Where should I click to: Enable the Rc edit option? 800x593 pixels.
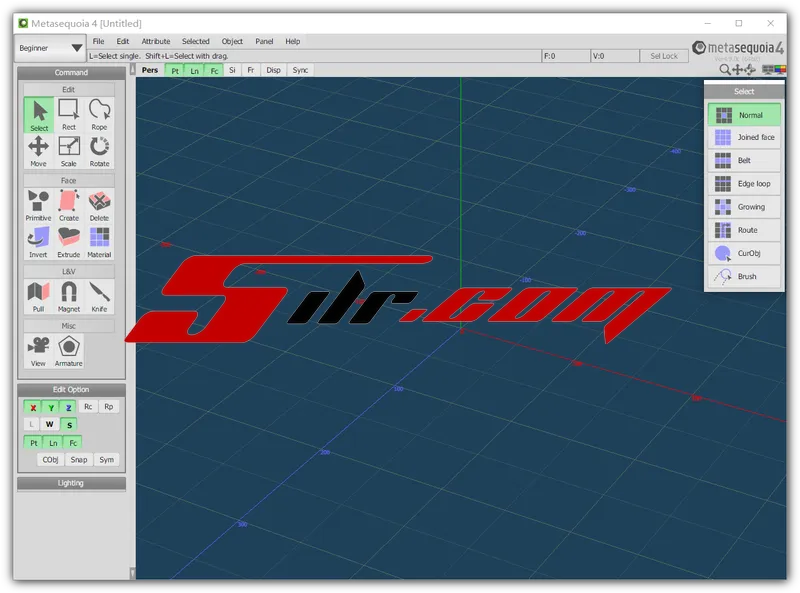click(88, 407)
